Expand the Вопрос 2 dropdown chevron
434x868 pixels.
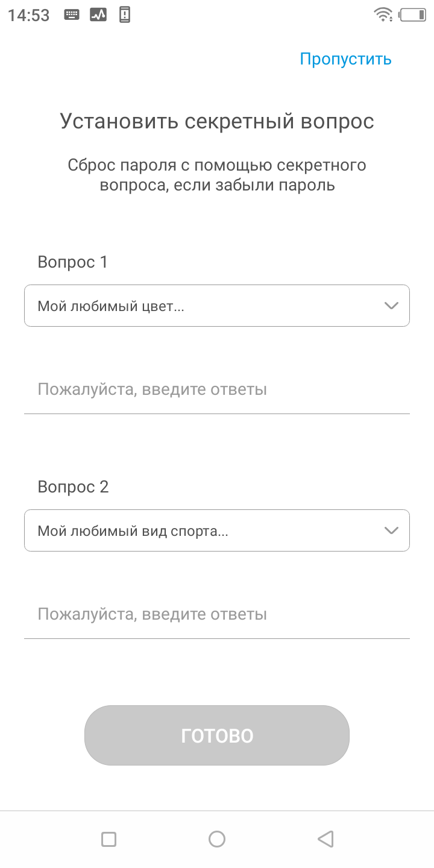coord(391,530)
